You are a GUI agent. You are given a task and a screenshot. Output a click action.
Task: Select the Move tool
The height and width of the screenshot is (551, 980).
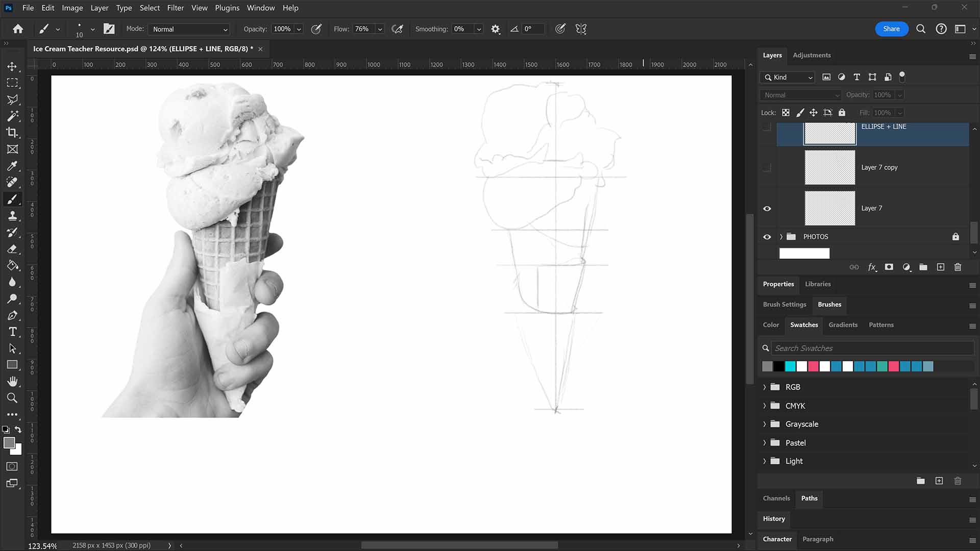pyautogui.click(x=12, y=66)
